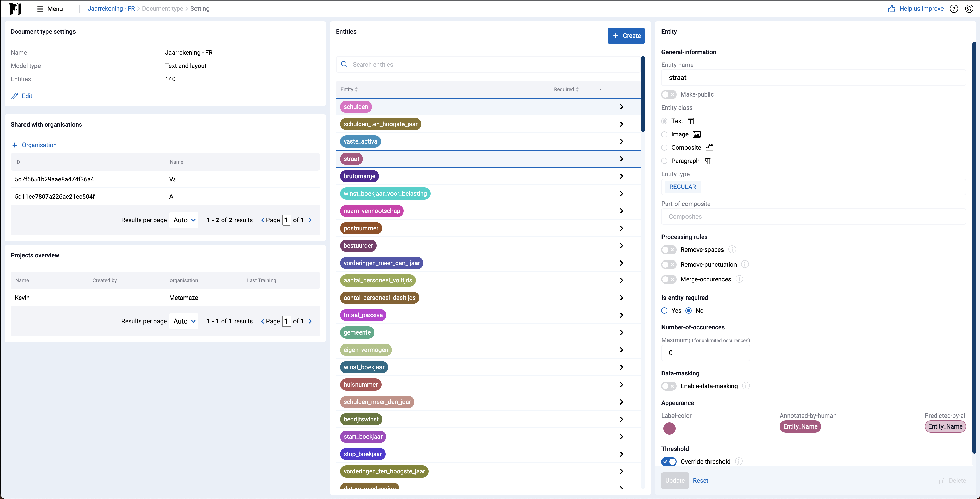Viewport: 980px width, 499px height.
Task: Expand the brutomarge entity row chevron
Action: click(x=621, y=176)
